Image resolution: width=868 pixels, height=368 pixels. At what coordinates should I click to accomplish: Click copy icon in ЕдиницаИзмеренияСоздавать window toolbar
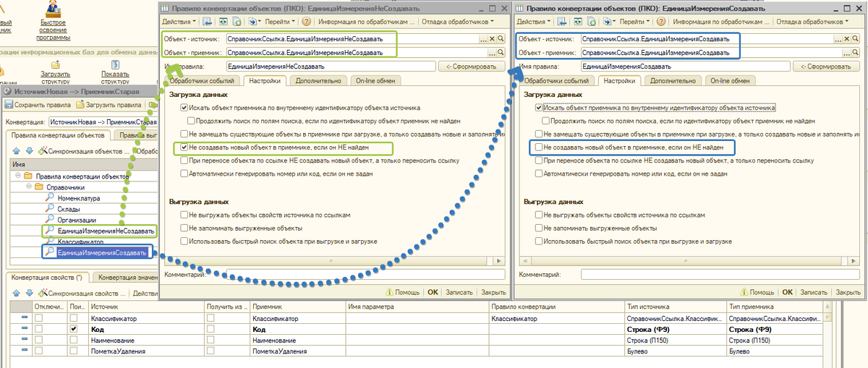pyautogui.click(x=591, y=22)
